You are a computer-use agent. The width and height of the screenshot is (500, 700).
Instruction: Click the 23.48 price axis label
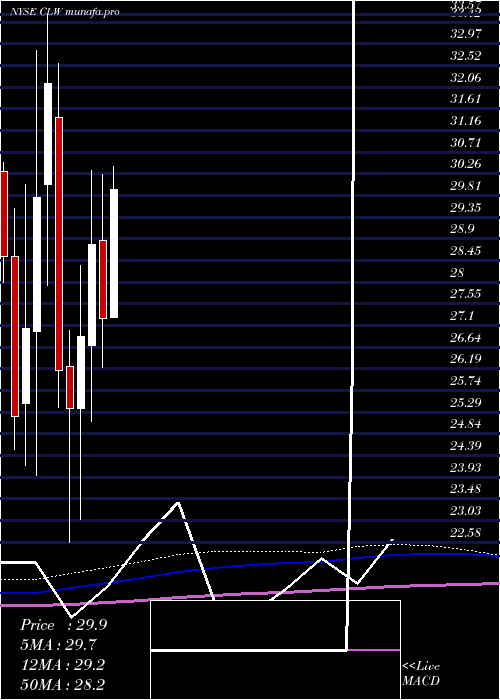(x=466, y=489)
